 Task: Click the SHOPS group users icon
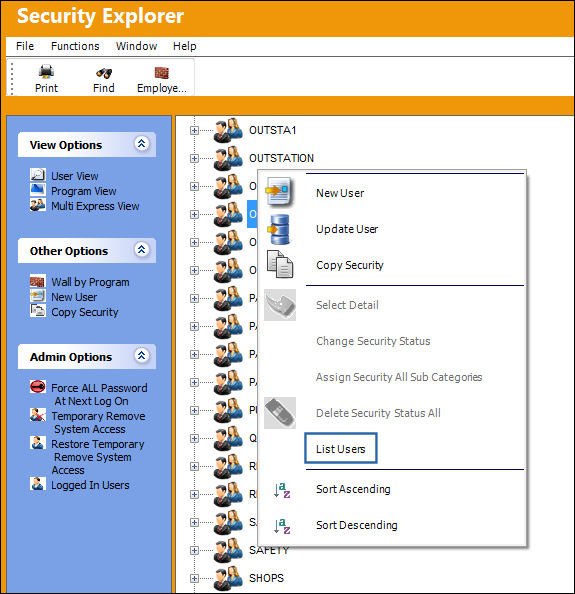coord(228,578)
